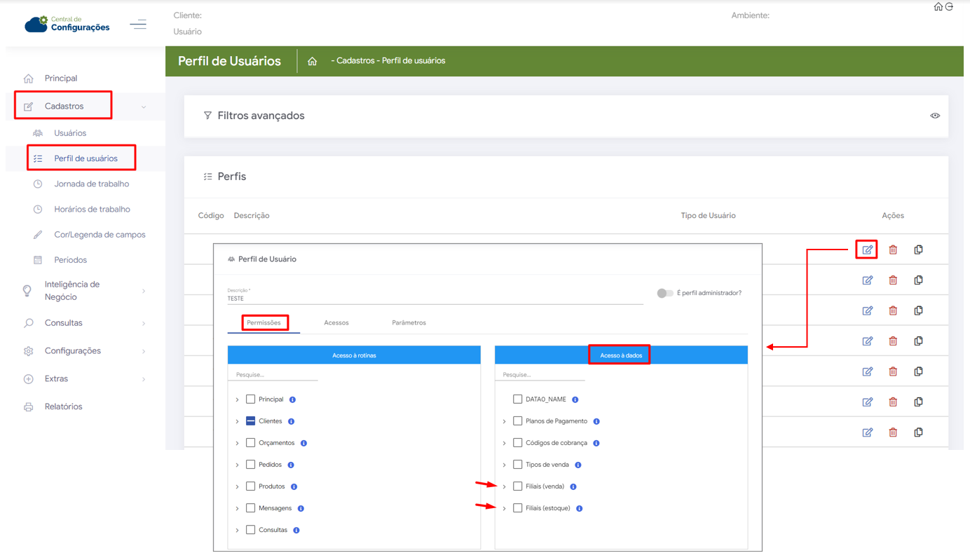Check the Filiais (estoque) checkbox
Viewport: 970px width, 560px height.
(x=517, y=508)
